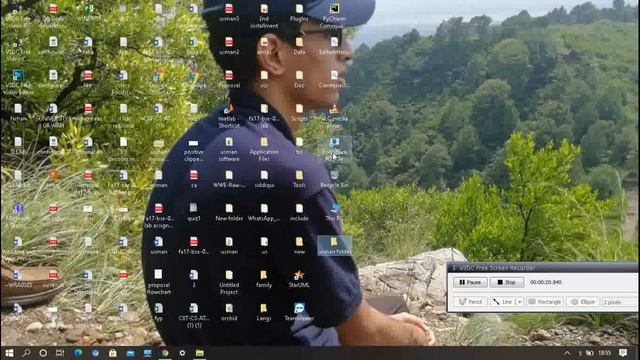Select the orchid file icon

(x=229, y=313)
